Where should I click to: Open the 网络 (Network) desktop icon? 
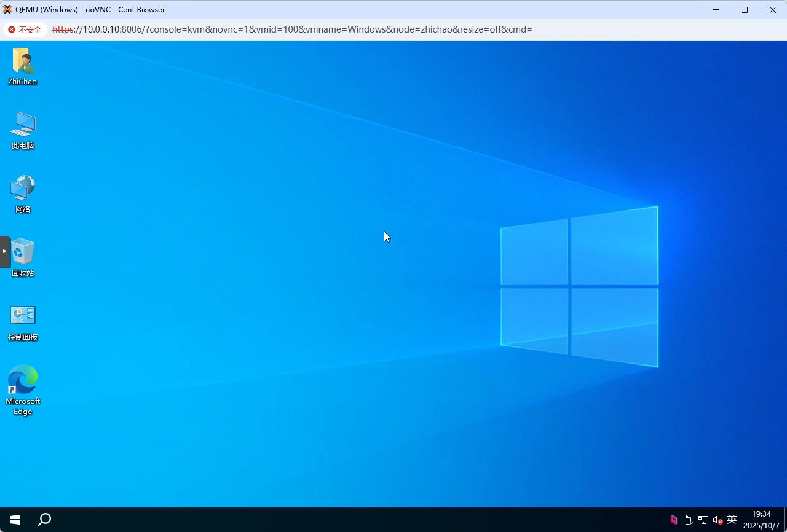tap(23, 188)
